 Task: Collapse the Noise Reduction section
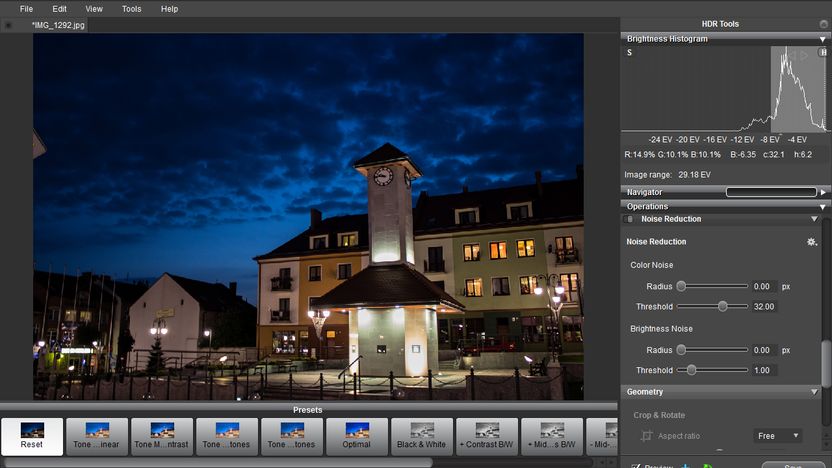tap(814, 219)
